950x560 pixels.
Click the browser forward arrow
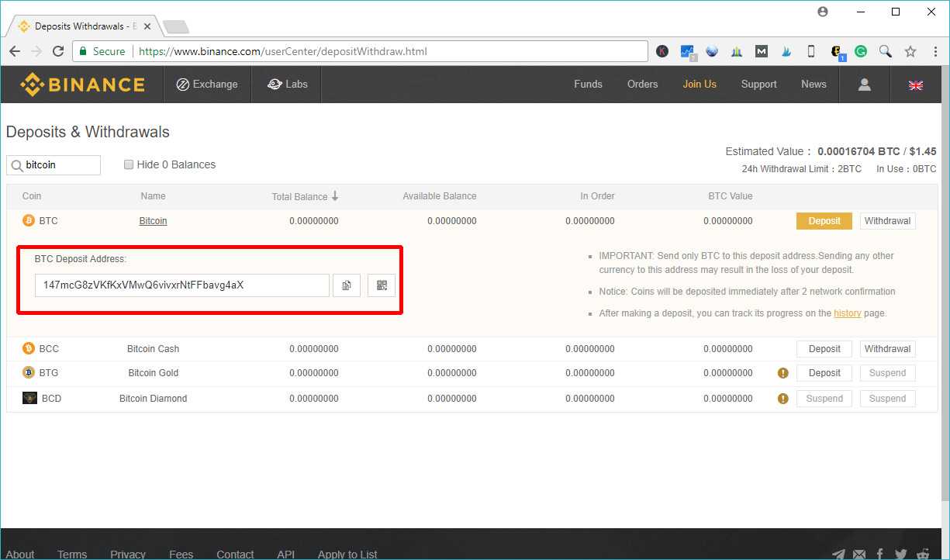[36, 51]
